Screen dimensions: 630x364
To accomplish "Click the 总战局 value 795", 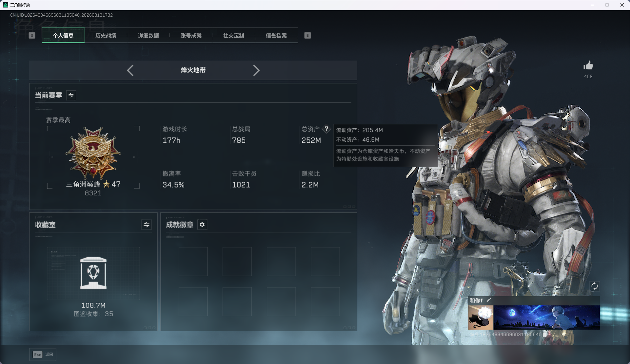I will (239, 140).
